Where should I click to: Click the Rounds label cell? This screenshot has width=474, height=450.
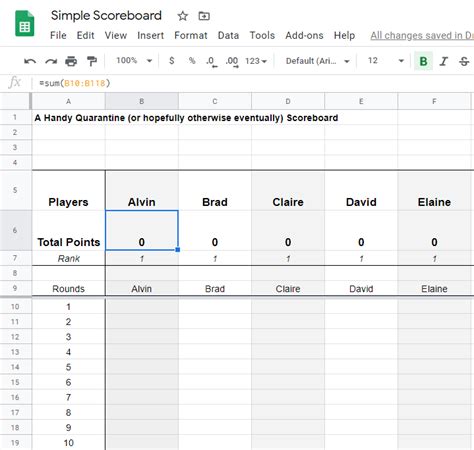click(68, 288)
